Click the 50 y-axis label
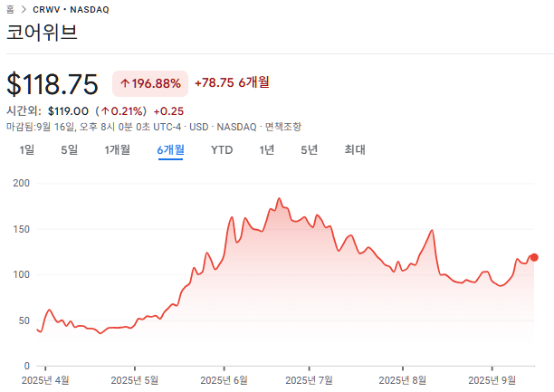Viewport: 554px width, 392px height. [x=24, y=320]
